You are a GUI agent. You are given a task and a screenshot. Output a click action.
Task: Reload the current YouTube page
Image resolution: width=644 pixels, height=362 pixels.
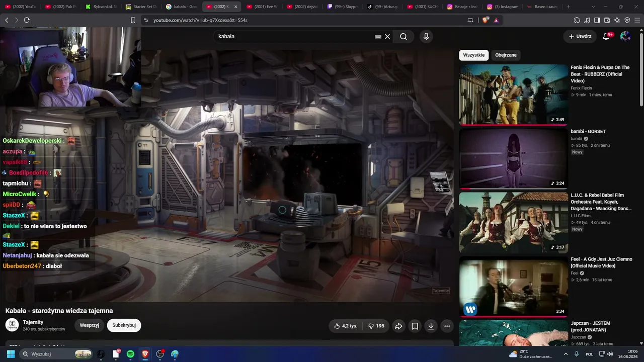[27, 20]
